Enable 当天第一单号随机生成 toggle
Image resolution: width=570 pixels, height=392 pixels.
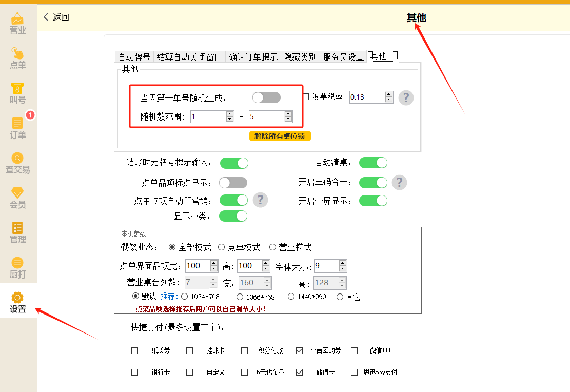point(266,97)
